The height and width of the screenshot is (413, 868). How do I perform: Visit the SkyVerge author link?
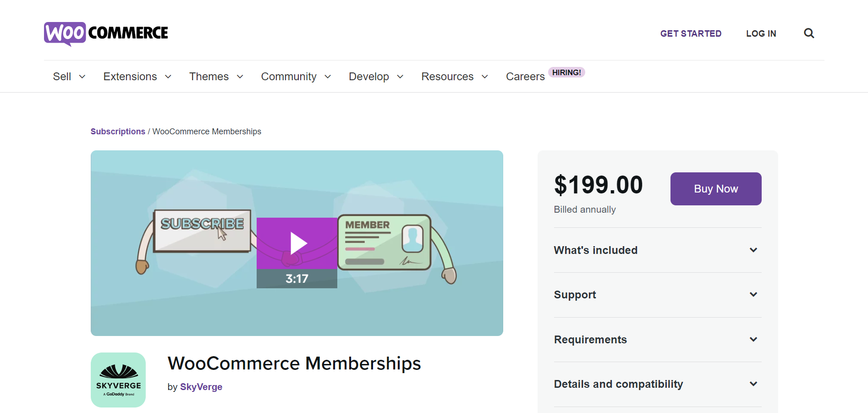tap(201, 387)
